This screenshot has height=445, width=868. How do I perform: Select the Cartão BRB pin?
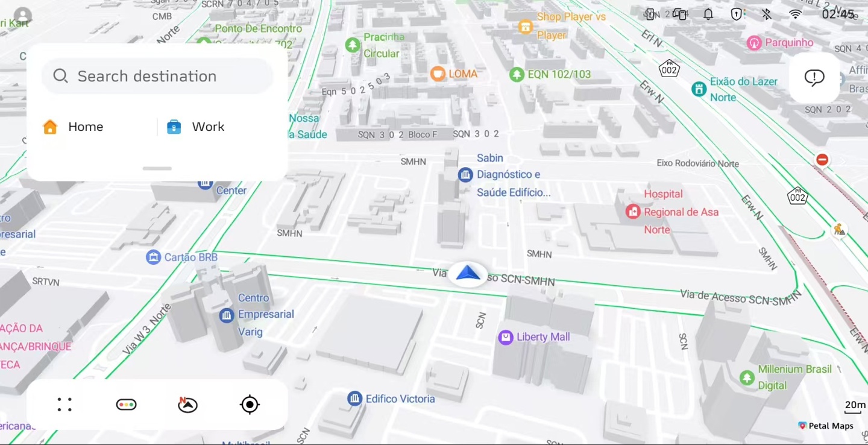click(153, 257)
